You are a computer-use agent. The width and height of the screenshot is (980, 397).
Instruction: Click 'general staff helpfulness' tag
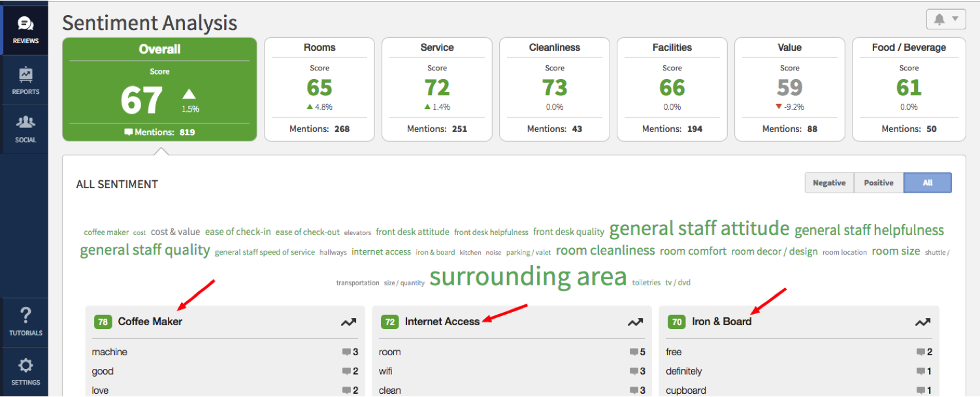tap(870, 230)
